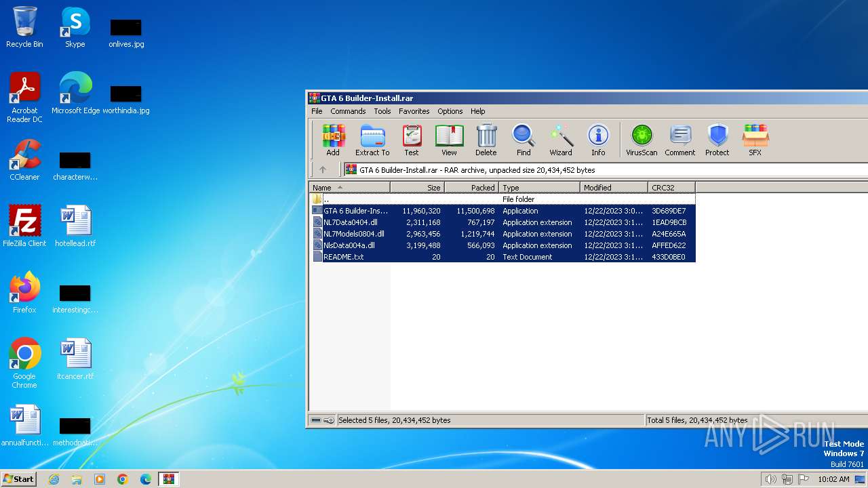Click the Add toolbar icon in WinRAR
The width and height of the screenshot is (868, 488).
[x=333, y=140]
